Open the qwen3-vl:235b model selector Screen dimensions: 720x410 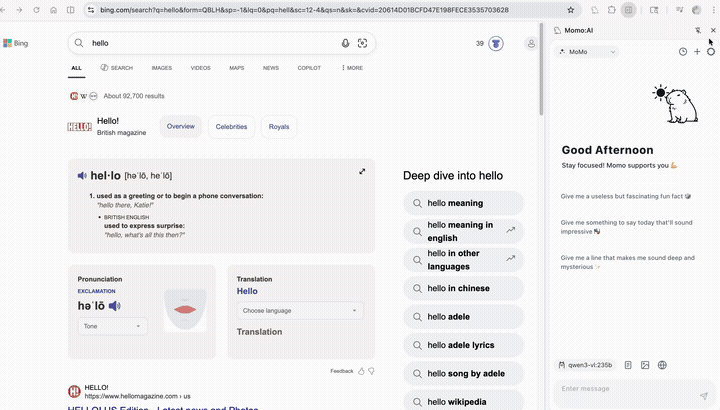585,365
